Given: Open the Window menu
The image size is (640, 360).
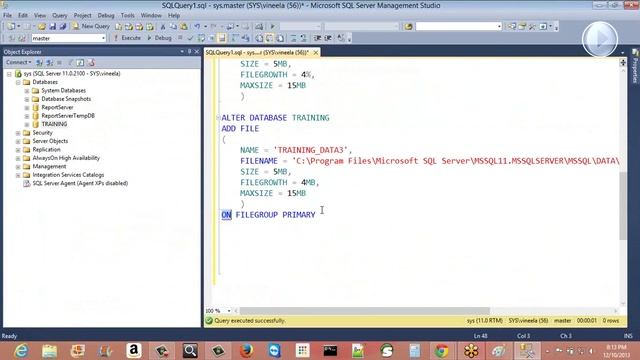Looking at the screenshot, I should [151, 16].
